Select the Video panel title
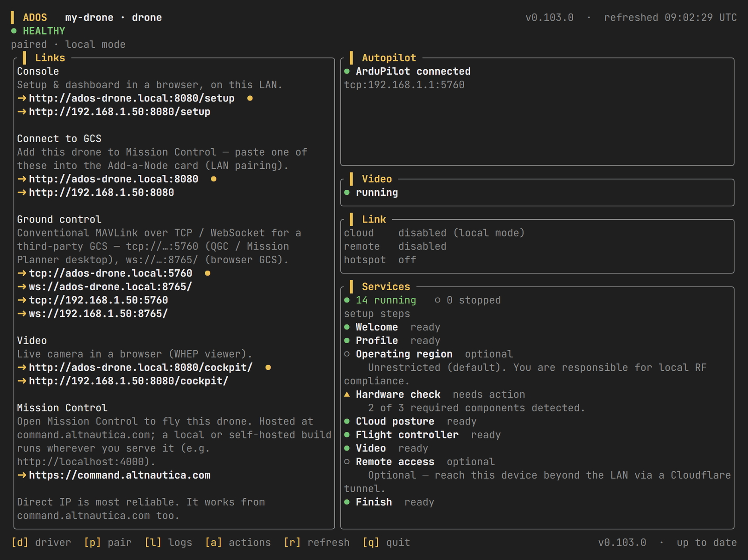Image resolution: width=748 pixels, height=560 pixels. 377,179
